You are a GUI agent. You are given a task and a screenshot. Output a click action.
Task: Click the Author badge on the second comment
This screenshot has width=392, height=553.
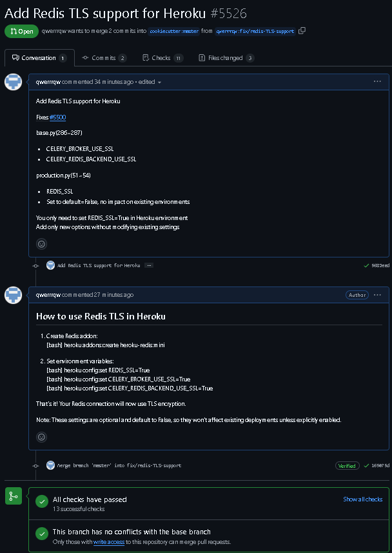pyautogui.click(x=357, y=294)
